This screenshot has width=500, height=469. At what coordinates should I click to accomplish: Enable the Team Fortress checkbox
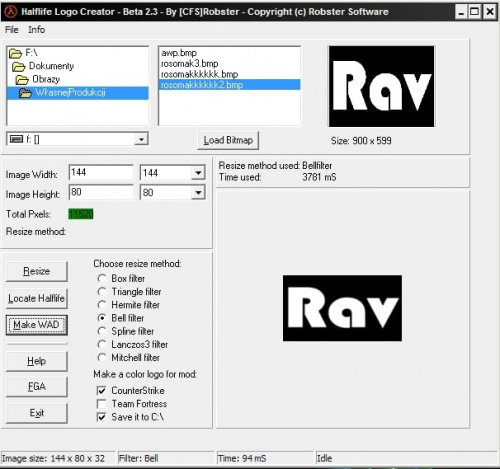101,404
